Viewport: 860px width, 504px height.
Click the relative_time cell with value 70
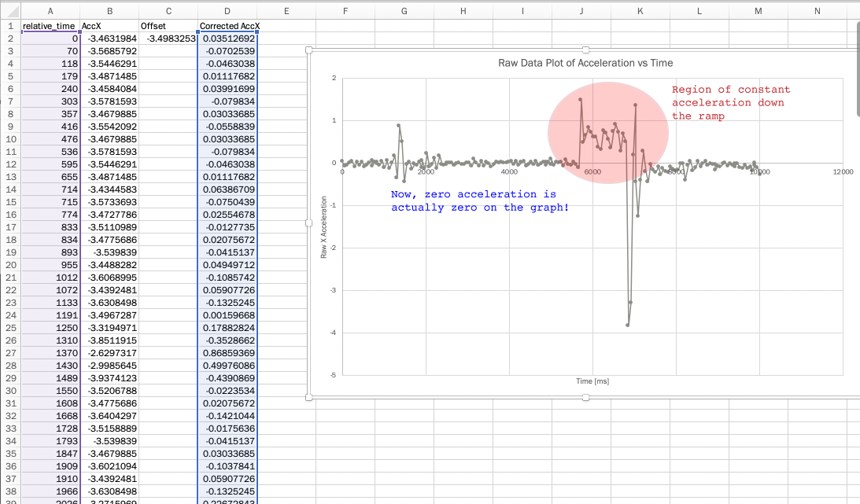click(x=50, y=51)
